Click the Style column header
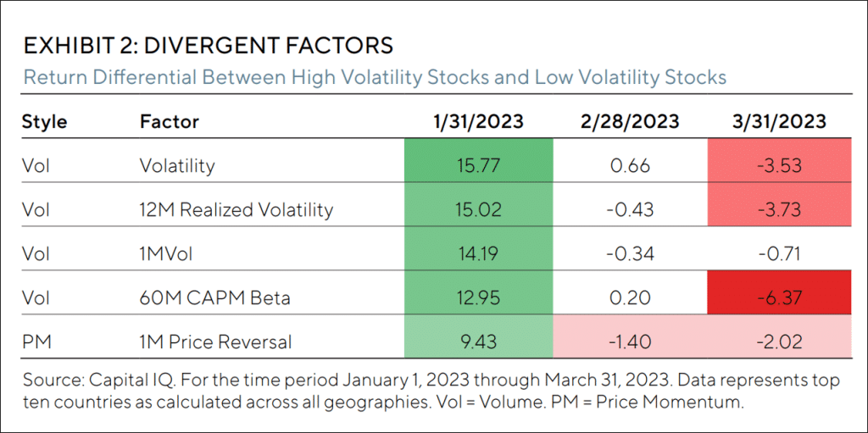This screenshot has height=433, width=868. [44, 121]
